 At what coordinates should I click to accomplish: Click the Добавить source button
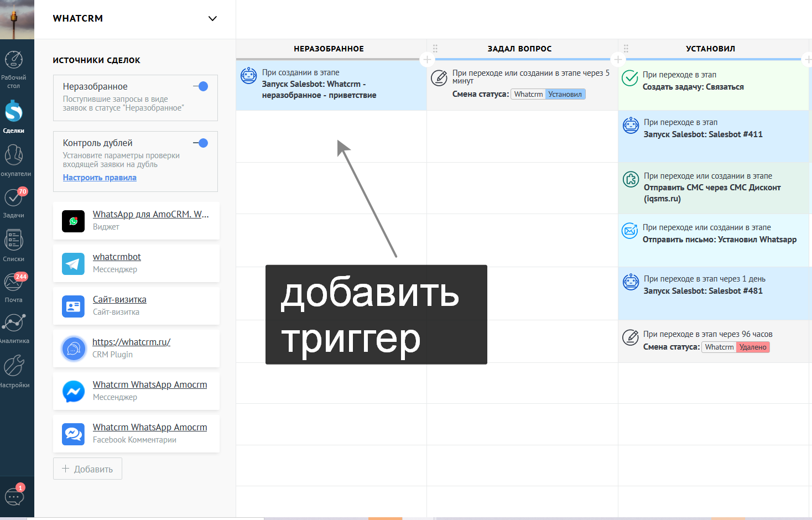coord(87,469)
